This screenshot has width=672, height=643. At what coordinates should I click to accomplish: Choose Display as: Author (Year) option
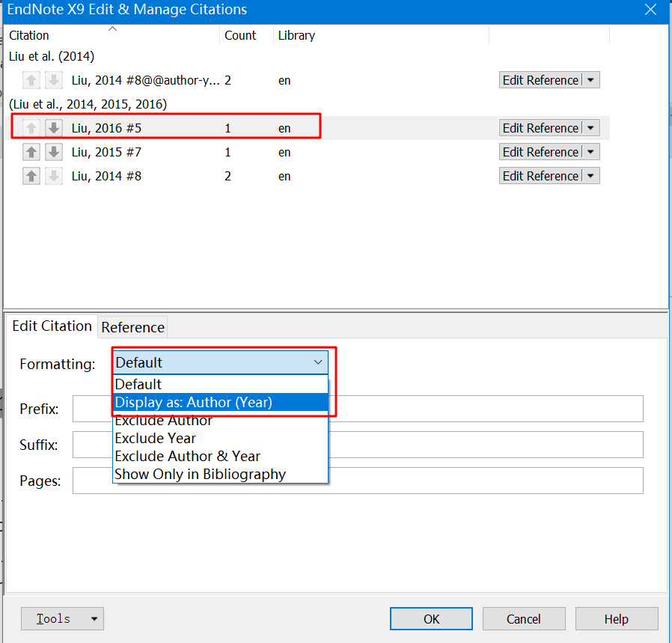(220, 402)
